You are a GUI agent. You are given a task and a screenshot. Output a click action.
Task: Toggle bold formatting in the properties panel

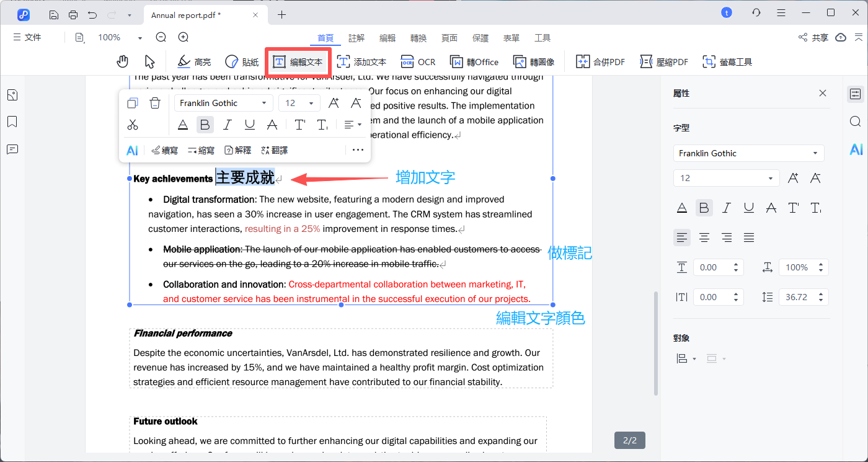coord(704,207)
